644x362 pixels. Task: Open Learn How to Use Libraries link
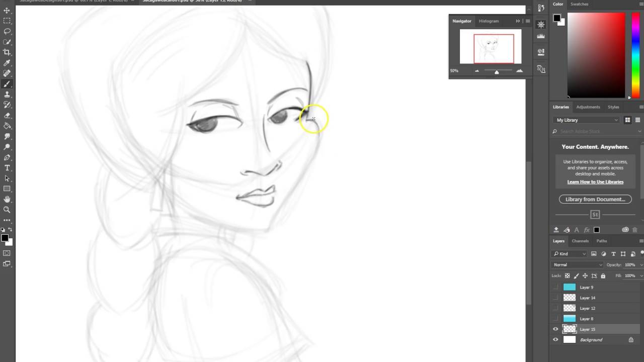595,182
